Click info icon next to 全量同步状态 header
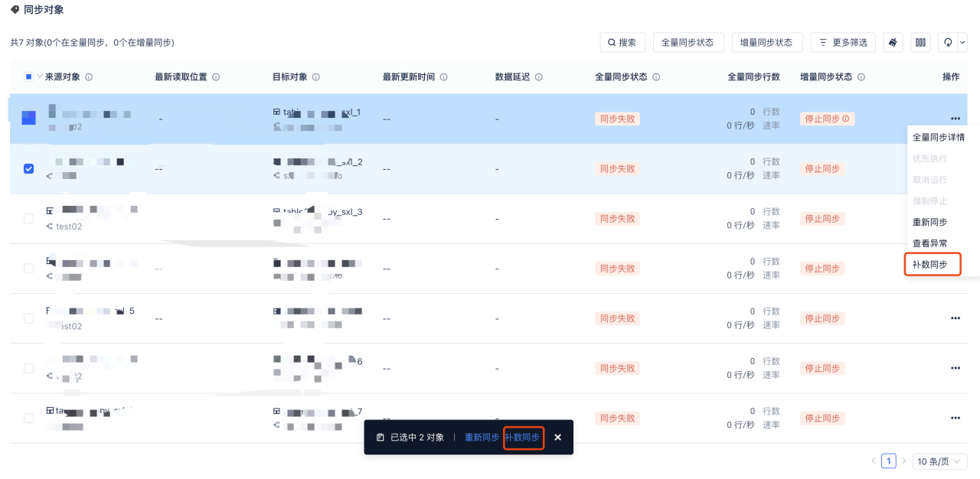The width and height of the screenshot is (980, 479). [x=656, y=77]
